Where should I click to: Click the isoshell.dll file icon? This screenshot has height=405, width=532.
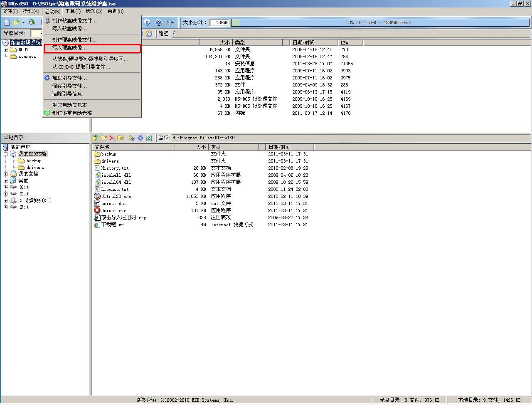click(97, 175)
